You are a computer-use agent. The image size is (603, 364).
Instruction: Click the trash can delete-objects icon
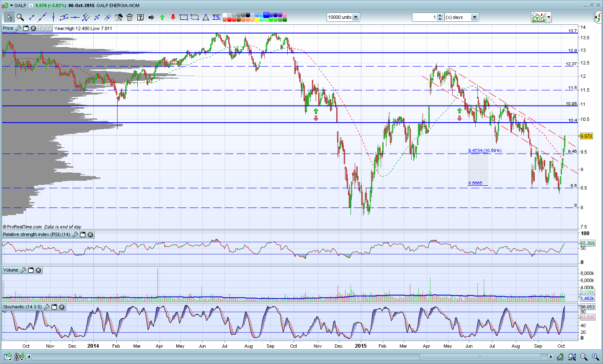tap(129, 17)
